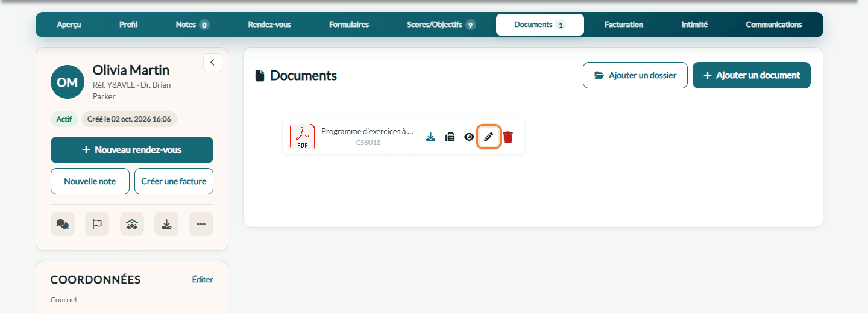The width and height of the screenshot is (868, 313).
Task: Select the Documents tab
Action: 540,25
